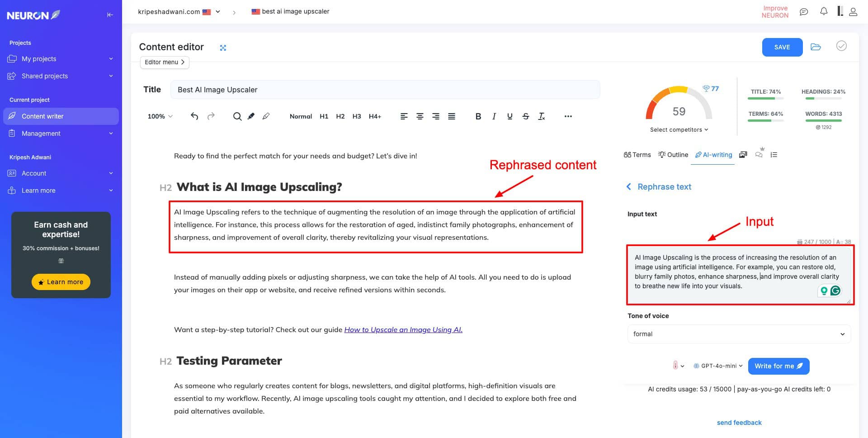Open the notifications bell

824,12
